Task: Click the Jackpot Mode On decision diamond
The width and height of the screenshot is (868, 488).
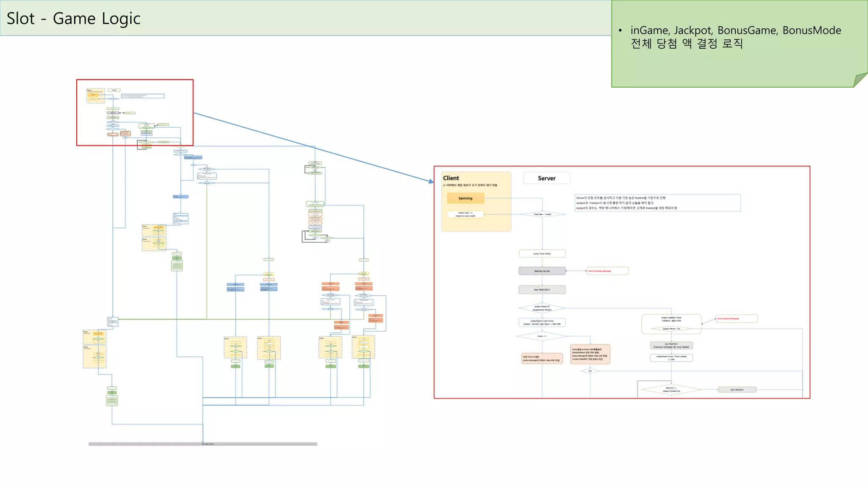Action: (542, 308)
